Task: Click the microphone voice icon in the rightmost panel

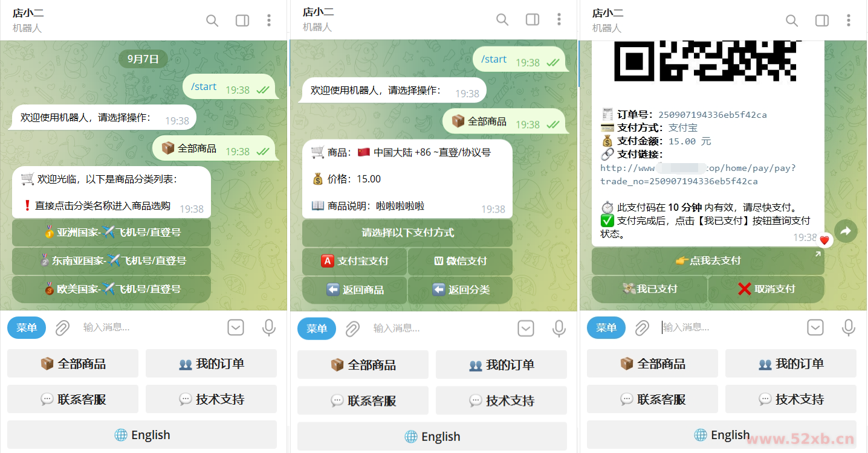Action: [x=849, y=327]
